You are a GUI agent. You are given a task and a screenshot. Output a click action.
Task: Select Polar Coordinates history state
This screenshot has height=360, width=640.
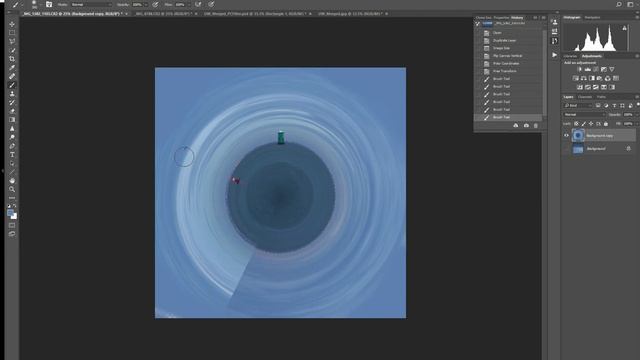coord(509,64)
